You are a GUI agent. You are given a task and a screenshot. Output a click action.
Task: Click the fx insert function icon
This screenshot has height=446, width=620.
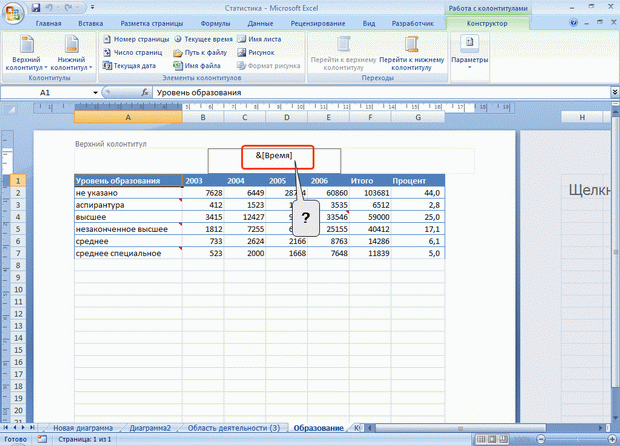pos(145,93)
